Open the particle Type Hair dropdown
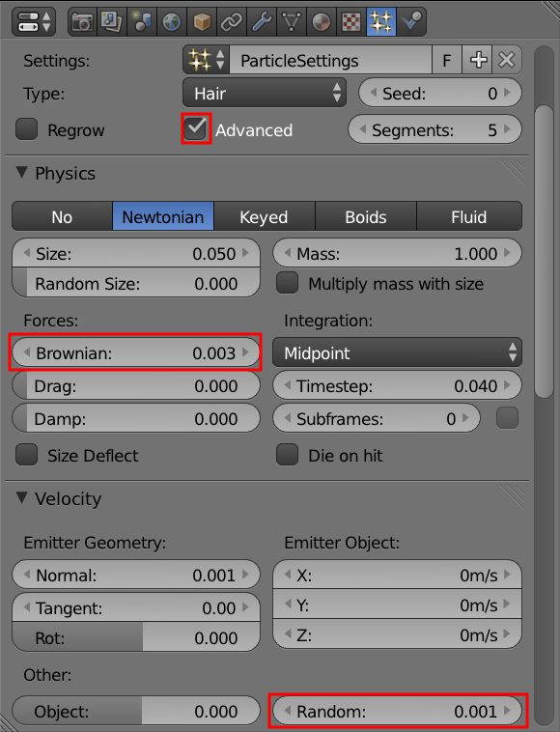Image resolution: width=560 pixels, height=732 pixels. pyautogui.click(x=265, y=93)
